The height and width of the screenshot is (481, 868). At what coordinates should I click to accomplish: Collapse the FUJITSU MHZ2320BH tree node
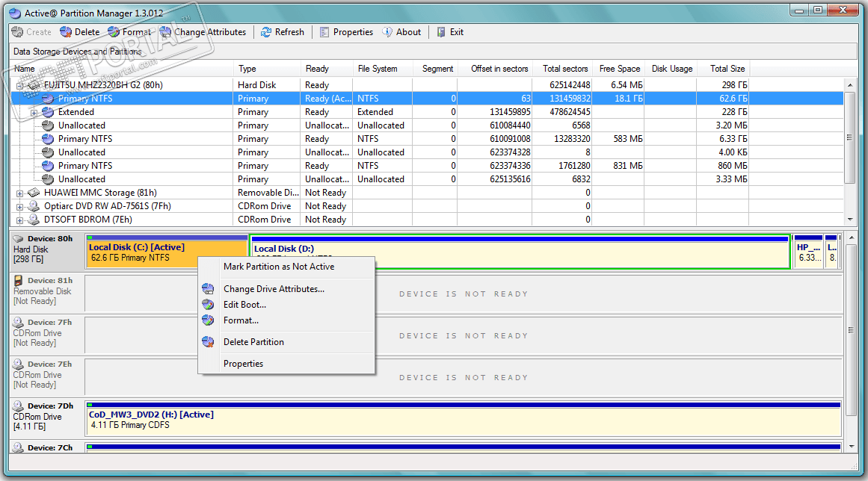(x=20, y=86)
